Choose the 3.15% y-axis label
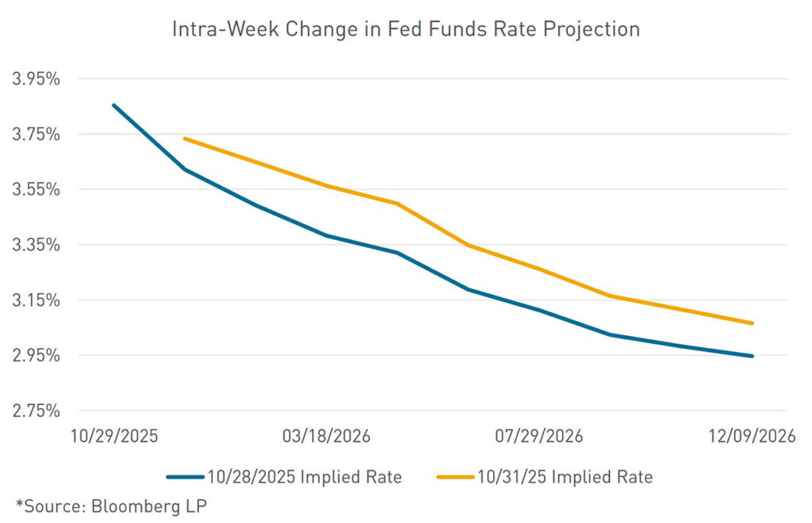This screenshot has height=523, width=812. 36,300
